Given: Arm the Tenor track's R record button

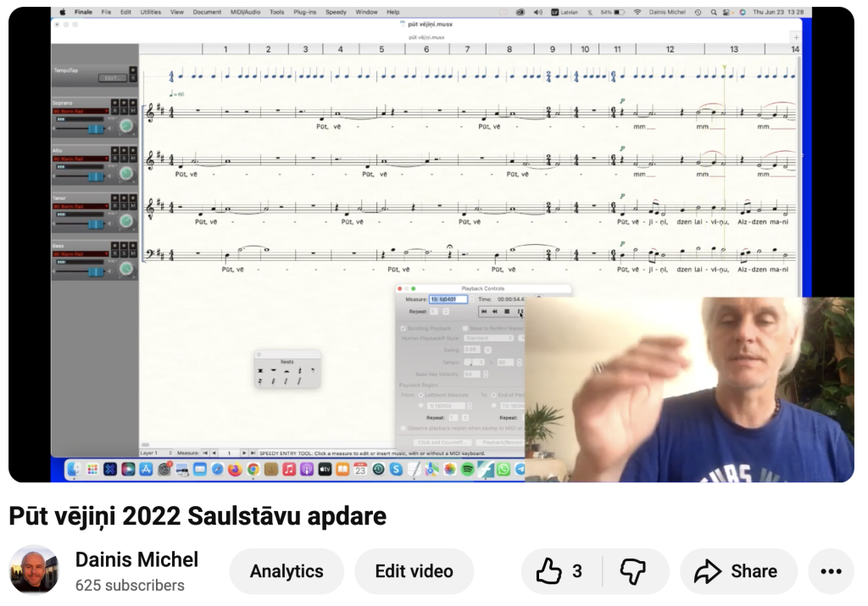Looking at the screenshot, I should tap(116, 205).
